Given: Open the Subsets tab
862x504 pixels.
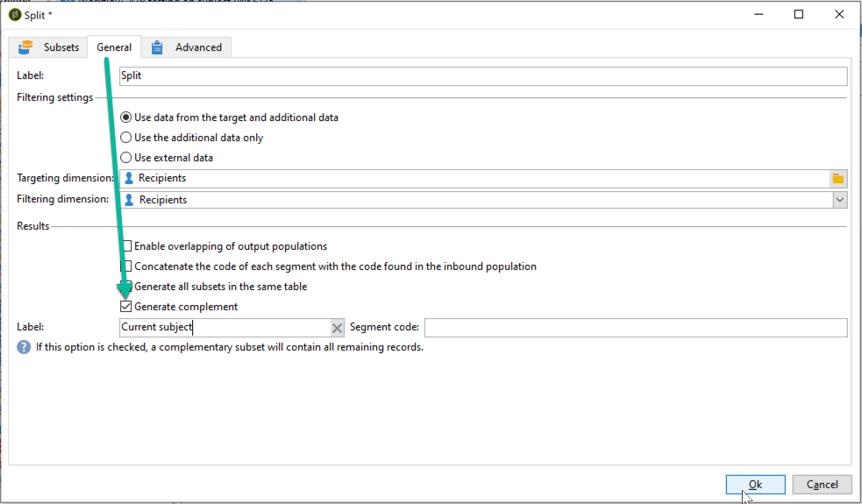Looking at the screenshot, I should [x=48, y=47].
